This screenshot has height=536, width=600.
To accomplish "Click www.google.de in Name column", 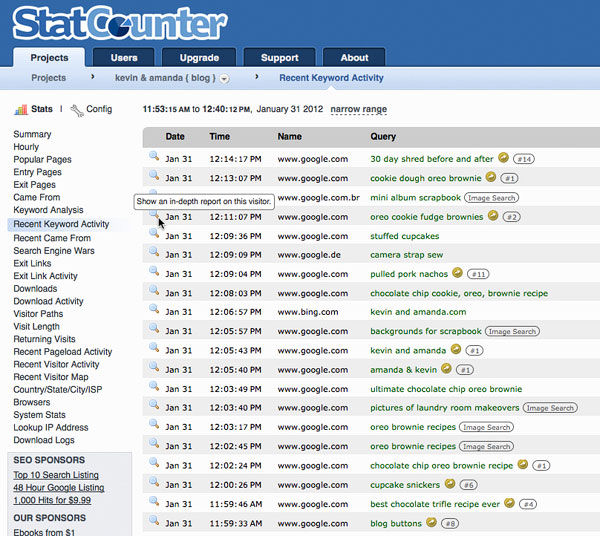I will 309,255.
